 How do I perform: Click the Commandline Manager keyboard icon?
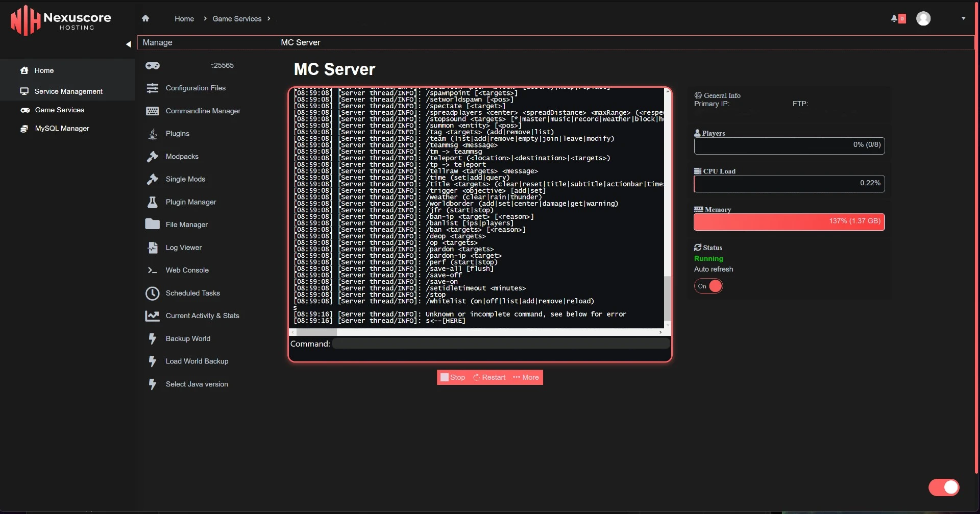153,111
